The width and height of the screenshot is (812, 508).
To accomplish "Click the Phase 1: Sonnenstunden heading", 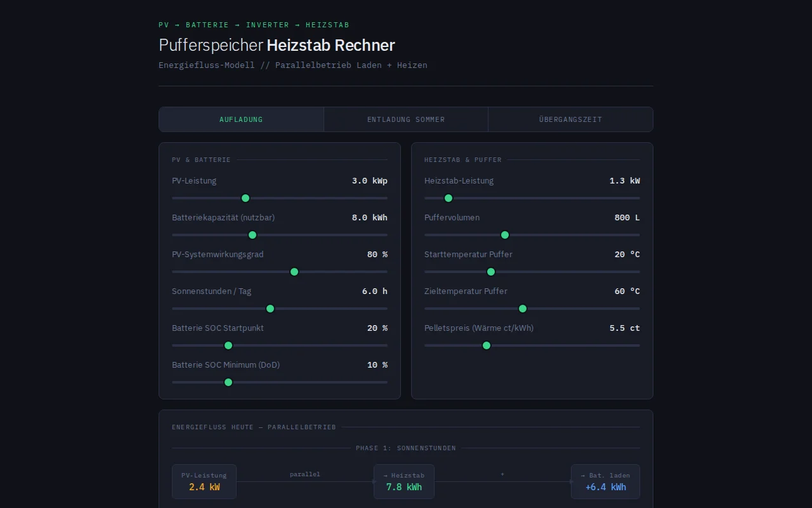I will point(406,448).
